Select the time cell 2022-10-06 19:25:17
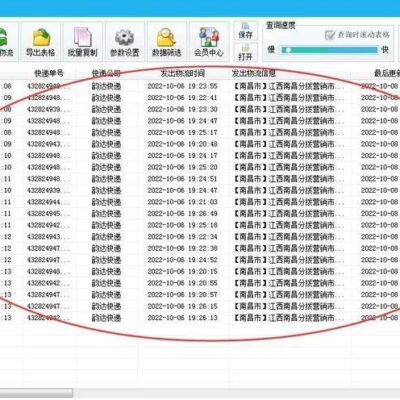 pyautogui.click(x=183, y=132)
